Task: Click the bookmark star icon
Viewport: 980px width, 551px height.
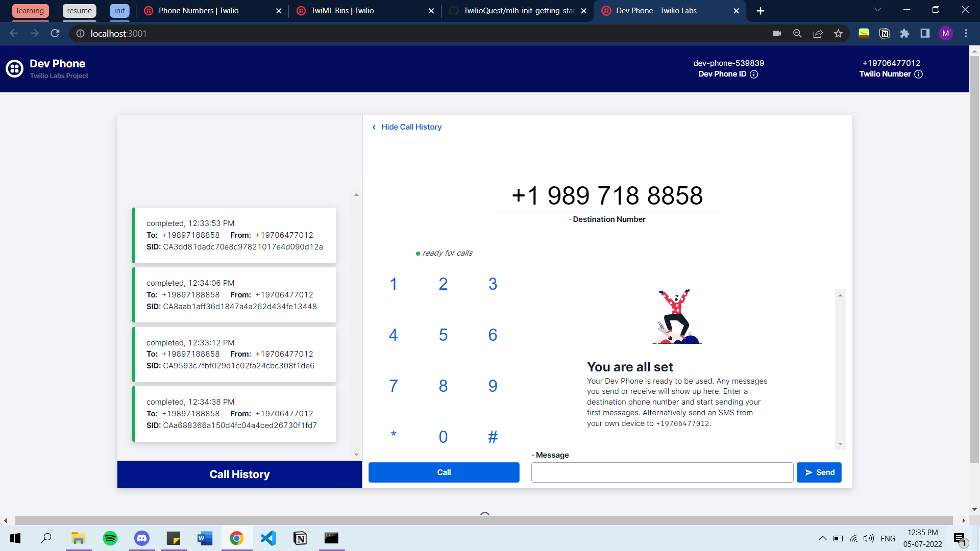Action: tap(838, 34)
